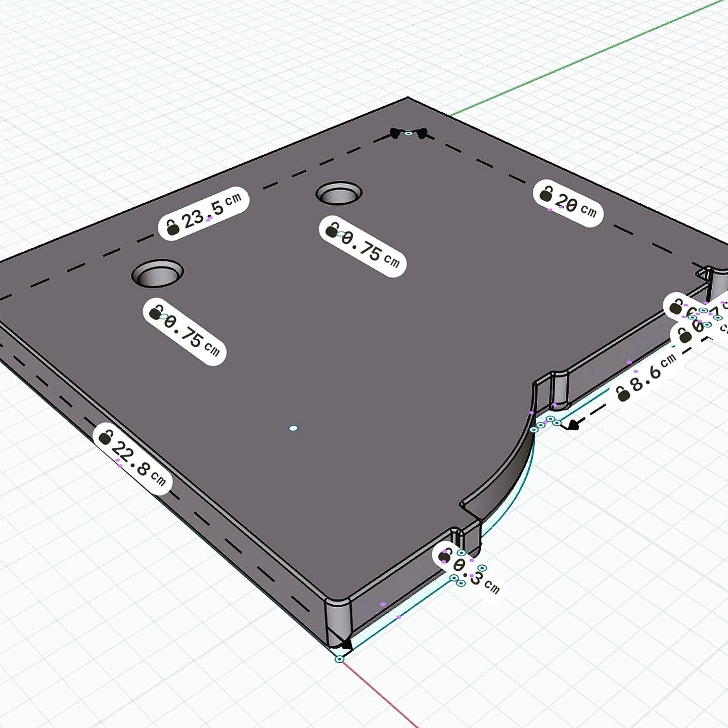Click the lock icon on the lower-left hole's 0.75 cm dimension
Viewport: 728px width, 728px height.
coord(157,311)
